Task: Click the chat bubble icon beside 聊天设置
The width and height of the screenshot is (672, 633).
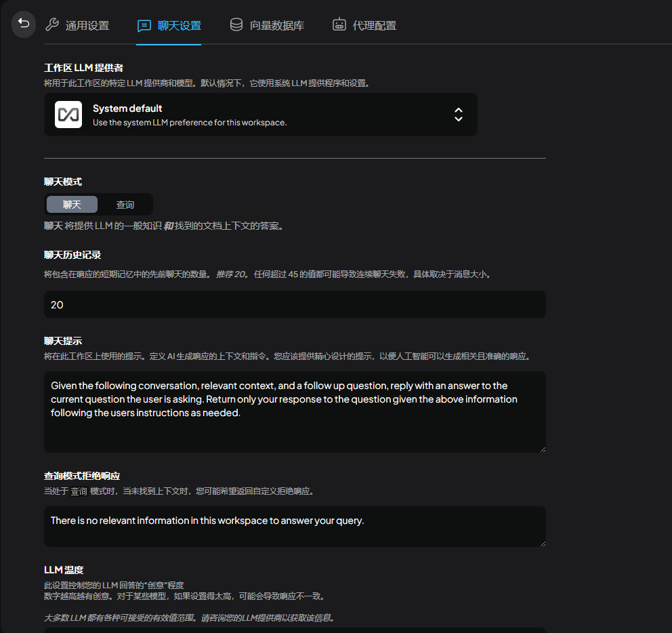Action: (x=144, y=26)
